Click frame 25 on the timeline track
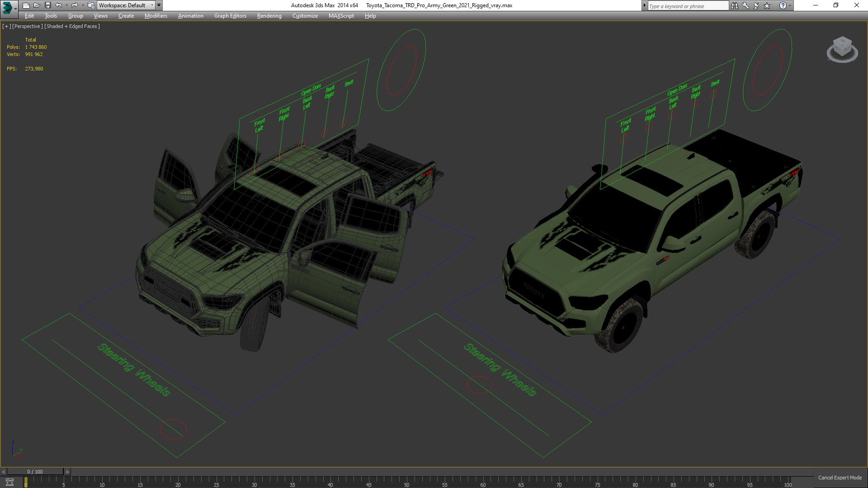The image size is (868, 488). [x=216, y=482]
